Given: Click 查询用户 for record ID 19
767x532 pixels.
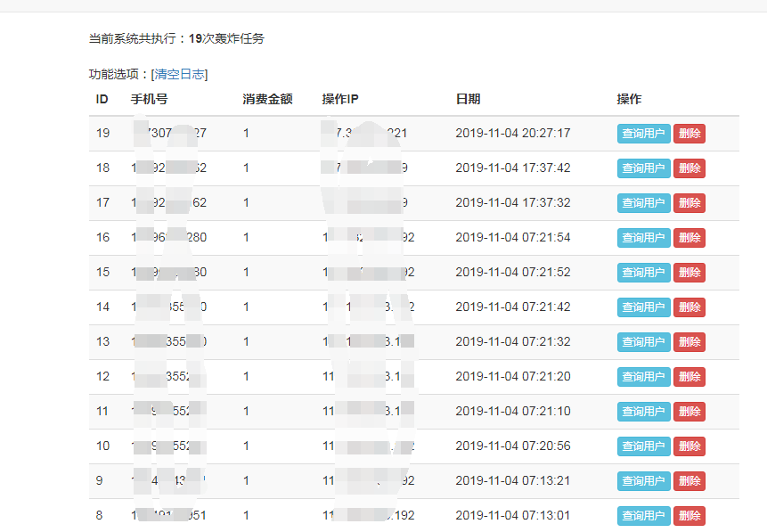Looking at the screenshot, I should click(x=643, y=134).
